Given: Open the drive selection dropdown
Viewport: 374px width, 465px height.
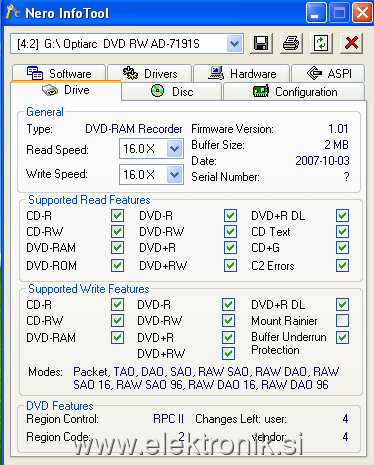Looking at the screenshot, I should click(x=234, y=43).
